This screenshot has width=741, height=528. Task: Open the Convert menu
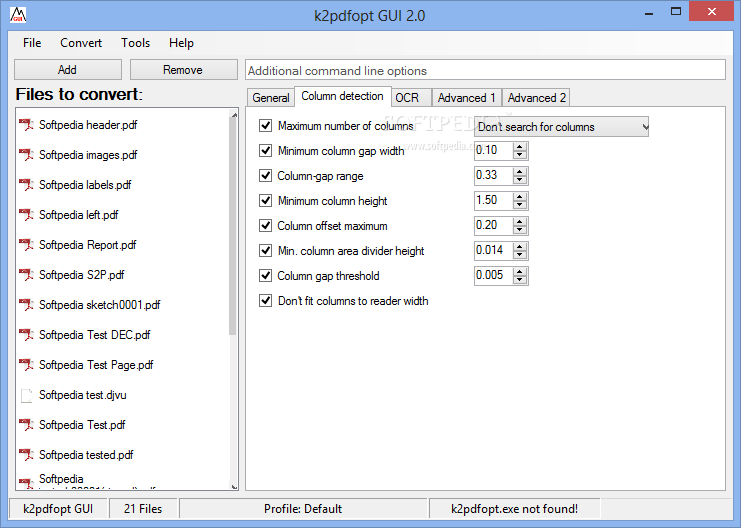click(x=81, y=43)
